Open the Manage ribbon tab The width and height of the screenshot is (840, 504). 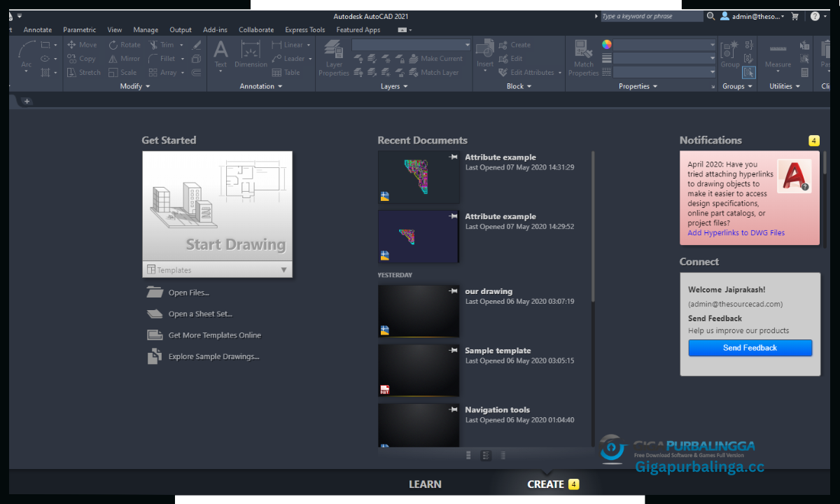pos(146,30)
